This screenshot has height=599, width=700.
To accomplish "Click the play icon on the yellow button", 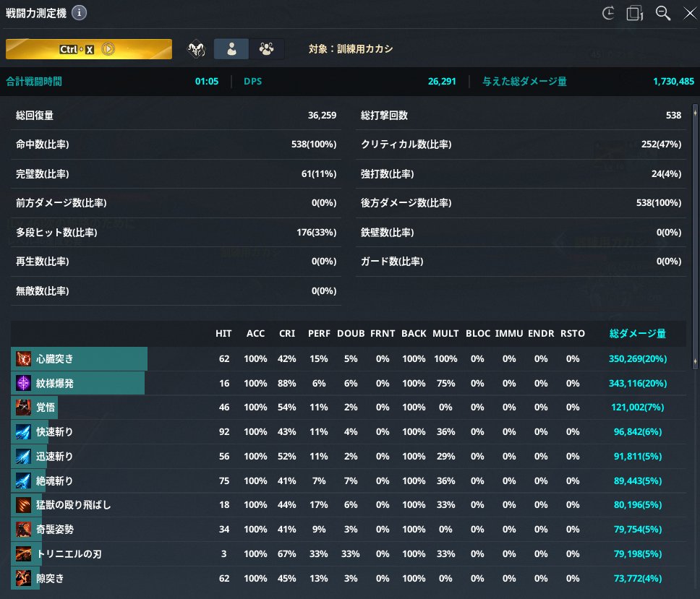I will [x=108, y=49].
